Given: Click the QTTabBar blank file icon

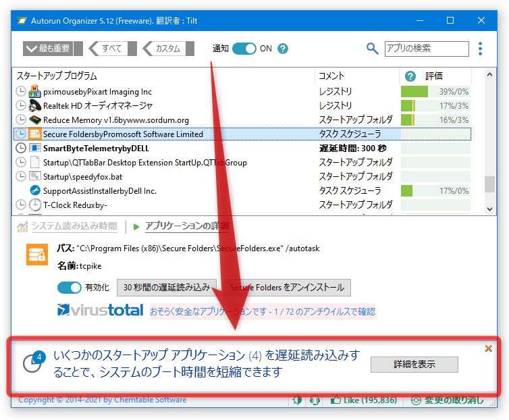Looking at the screenshot, I should [34, 162].
